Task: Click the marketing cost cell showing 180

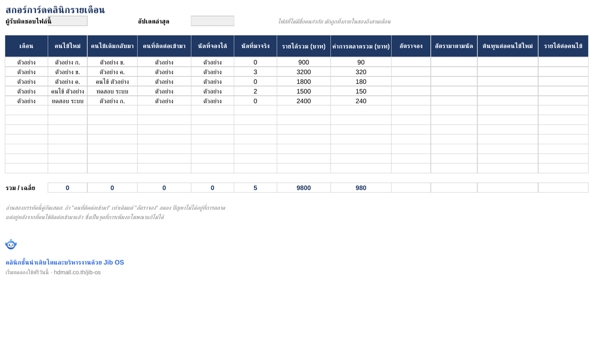Action: [361, 81]
